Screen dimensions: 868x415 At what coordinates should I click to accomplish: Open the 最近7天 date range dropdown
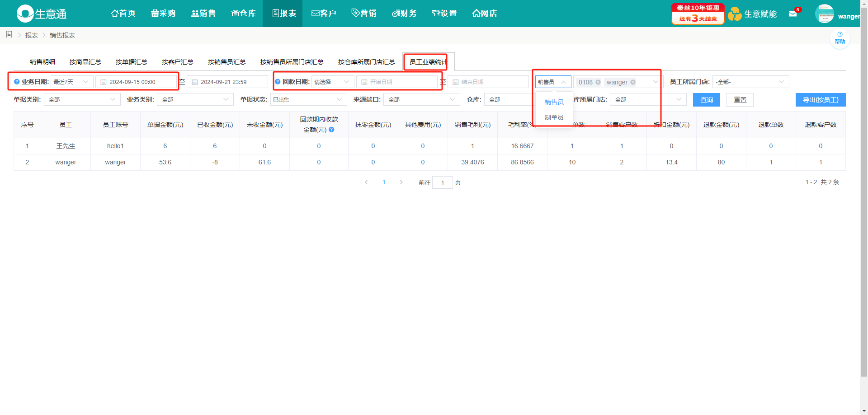coord(72,82)
